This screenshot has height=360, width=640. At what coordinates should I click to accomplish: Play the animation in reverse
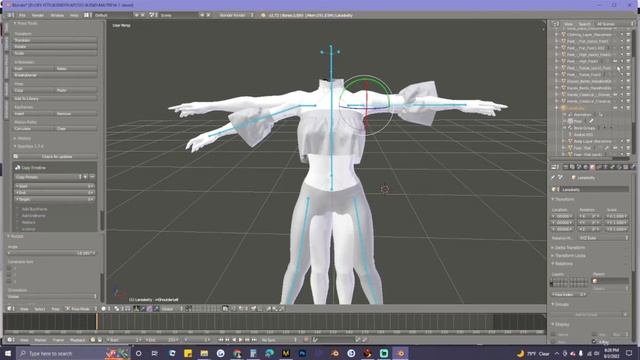[x=234, y=340]
